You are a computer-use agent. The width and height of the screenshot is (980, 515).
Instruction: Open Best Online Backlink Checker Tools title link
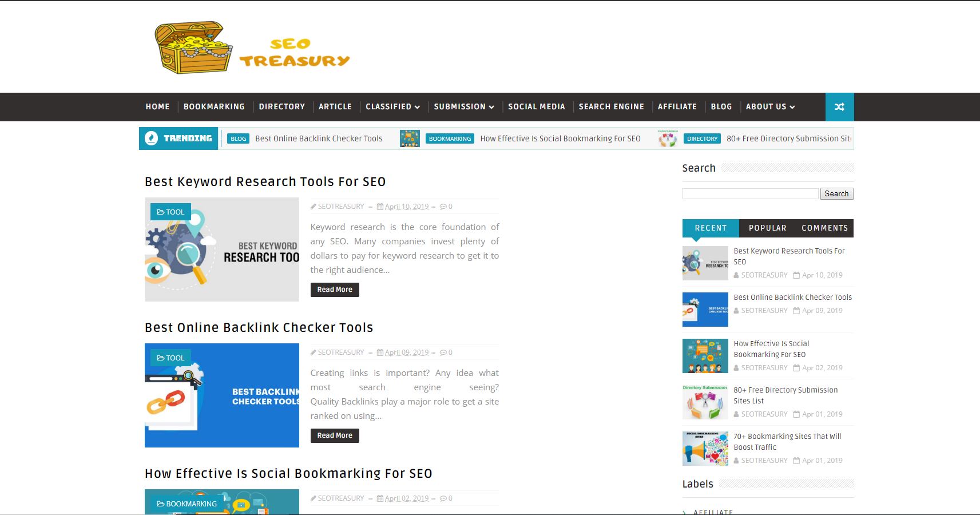coord(259,327)
